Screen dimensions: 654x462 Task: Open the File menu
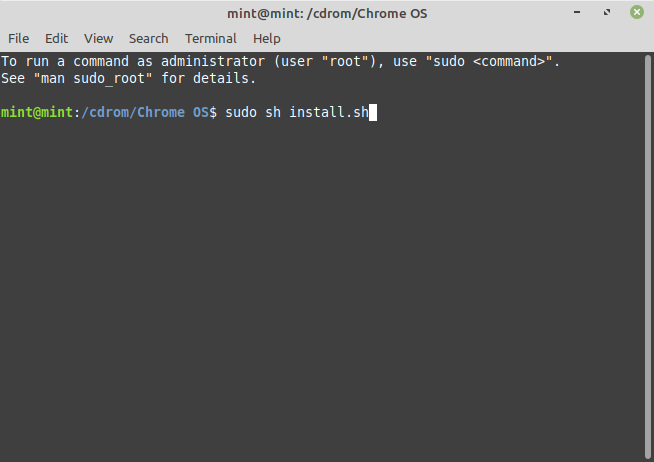[x=18, y=38]
